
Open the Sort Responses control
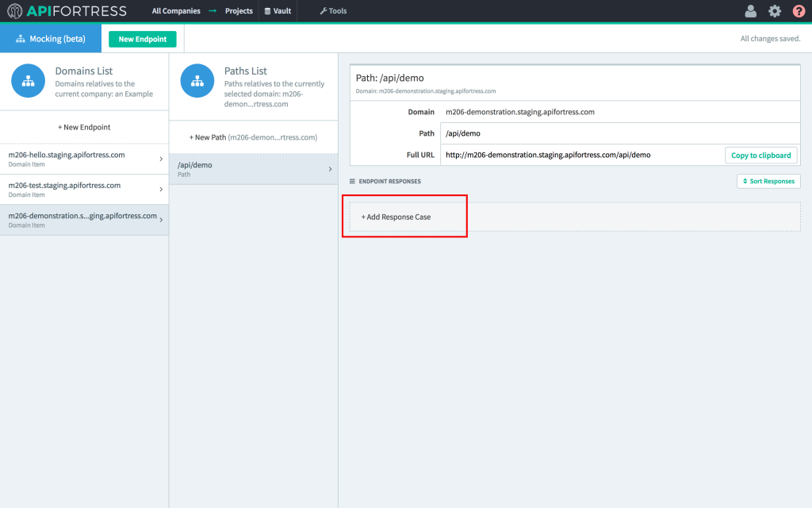tap(768, 182)
